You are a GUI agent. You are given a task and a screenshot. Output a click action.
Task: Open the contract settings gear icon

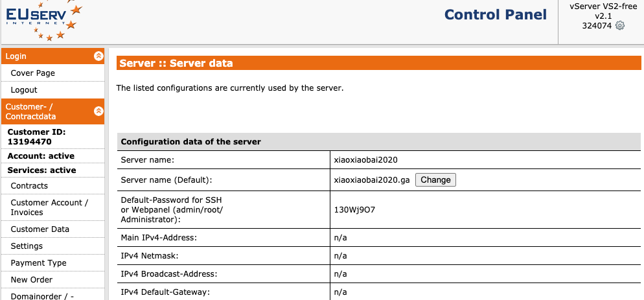tap(620, 25)
